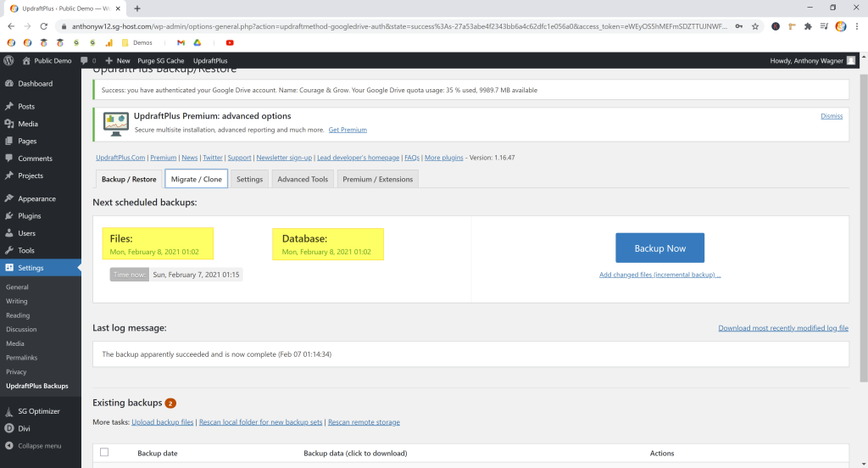868x468 pixels.
Task: Close the UpdraftPlus browser tab
Action: coord(118,8)
